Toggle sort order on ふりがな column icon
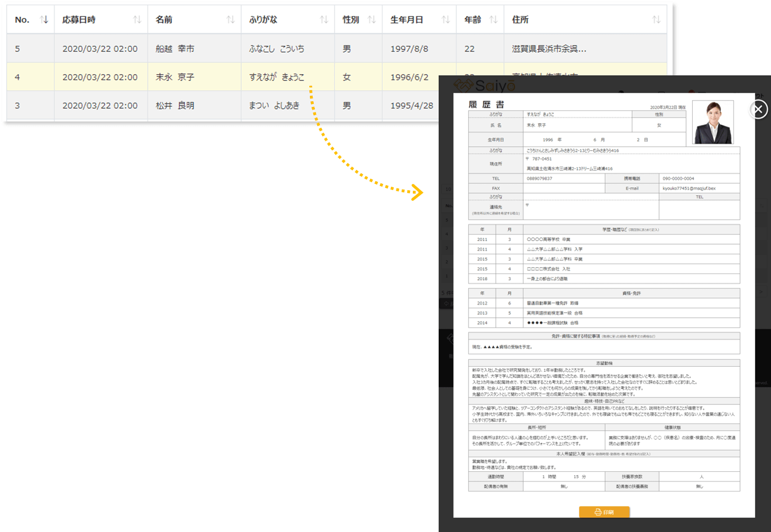Viewport: 771px width, 532px height. pos(324,20)
